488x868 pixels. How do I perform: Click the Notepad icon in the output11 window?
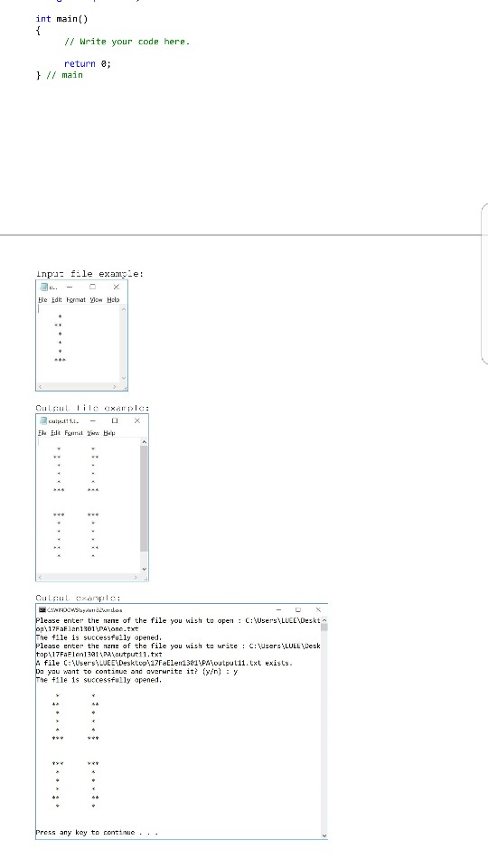tap(43, 420)
